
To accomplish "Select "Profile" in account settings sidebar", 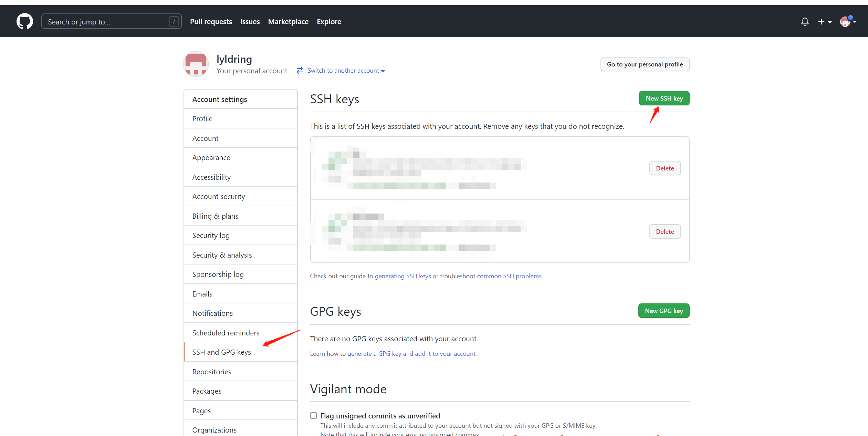I will [202, 118].
